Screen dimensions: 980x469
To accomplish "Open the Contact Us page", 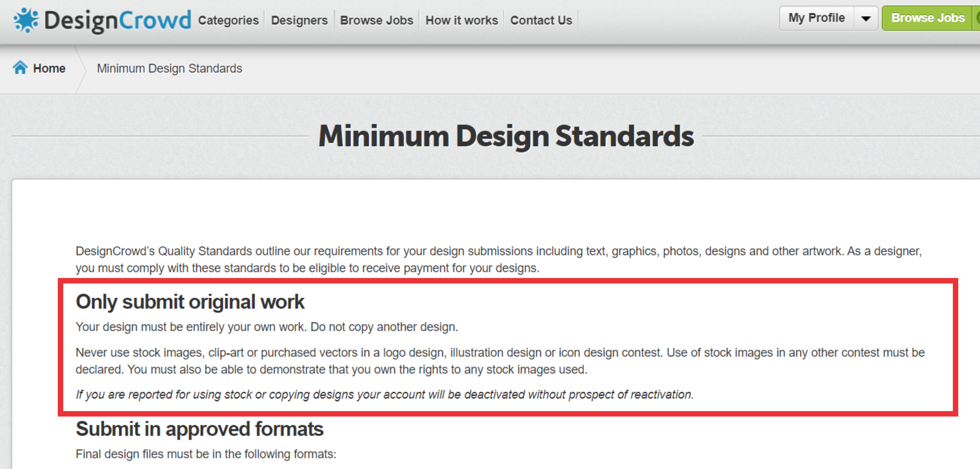I will [541, 20].
